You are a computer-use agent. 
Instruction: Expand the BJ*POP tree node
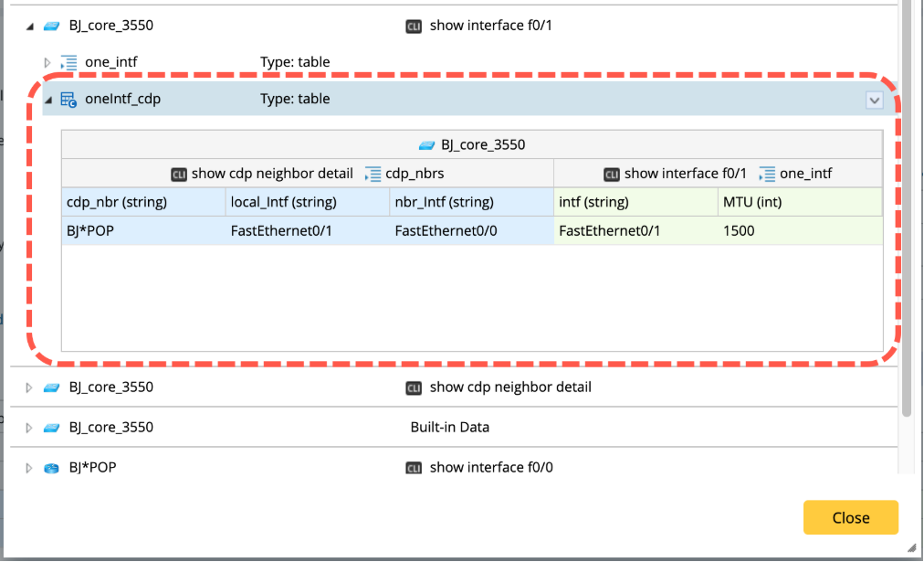click(x=30, y=468)
